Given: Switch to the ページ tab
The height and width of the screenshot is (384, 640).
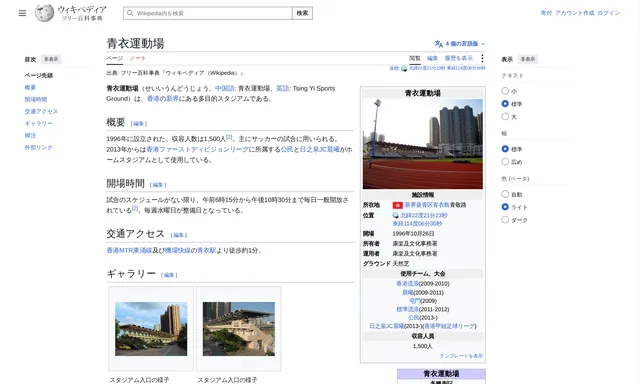Looking at the screenshot, I should (115, 58).
